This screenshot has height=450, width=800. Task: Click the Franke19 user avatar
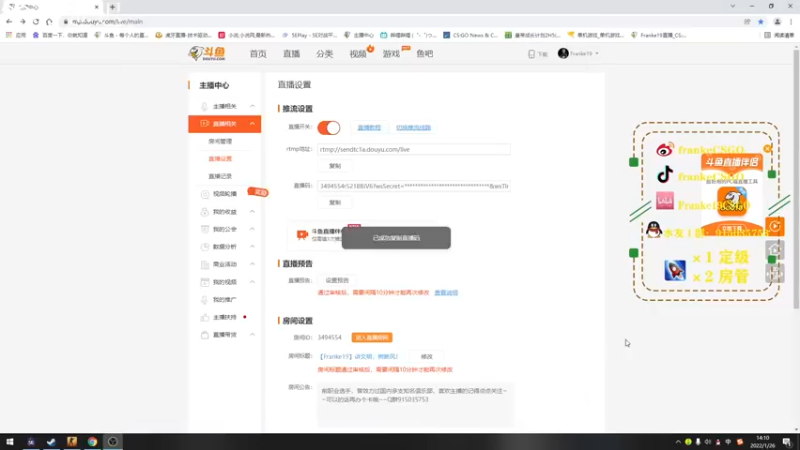coord(563,53)
